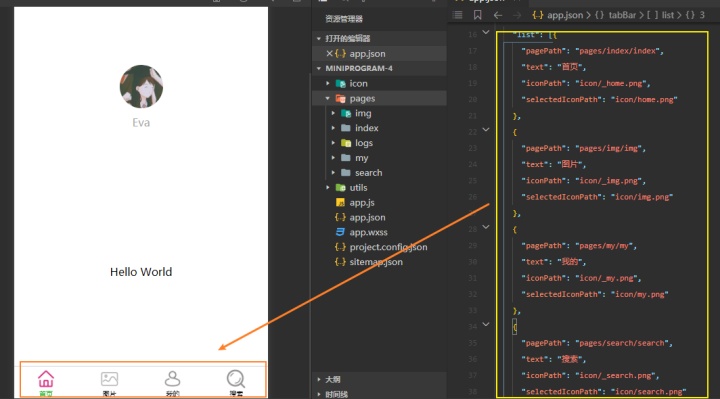Click tabBar in the breadcrumb
The height and width of the screenshot is (399, 720).
pos(622,15)
